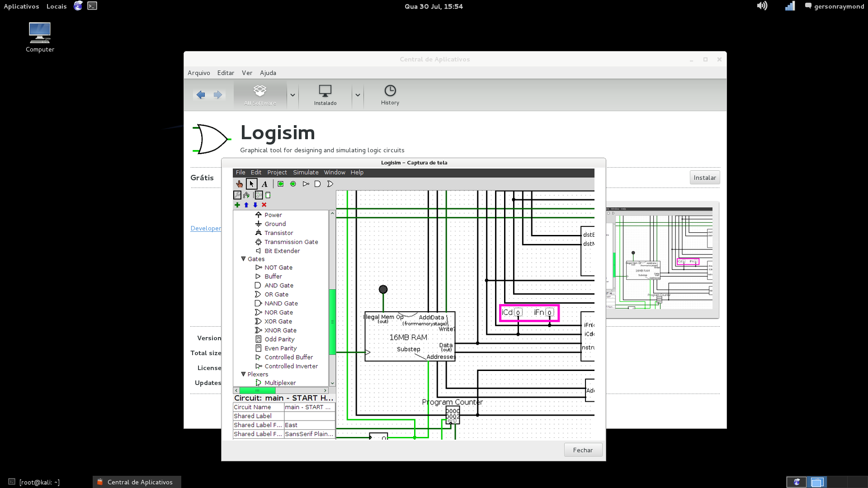Close the screenshot with Fechar button

coord(583,450)
